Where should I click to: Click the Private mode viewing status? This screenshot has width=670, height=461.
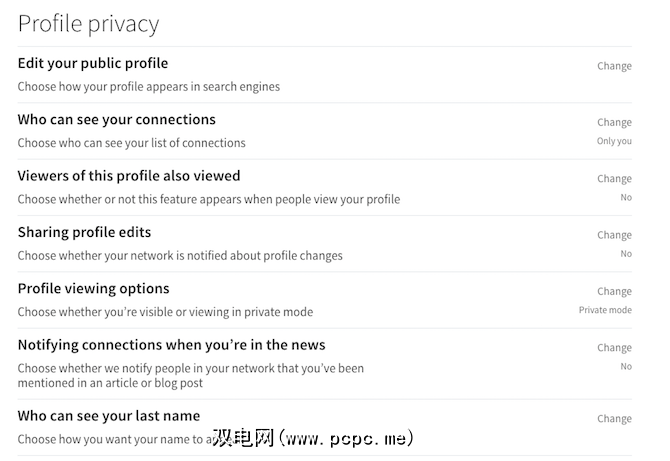605,310
